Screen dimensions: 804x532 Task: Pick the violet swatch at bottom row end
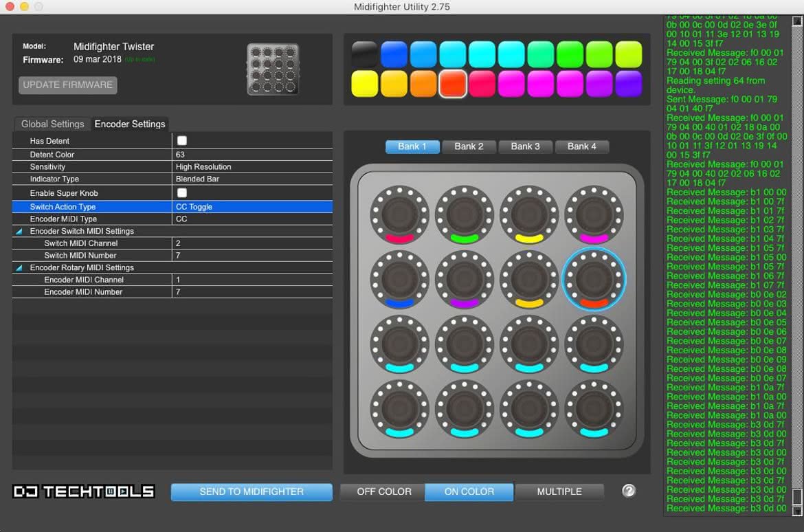(x=628, y=84)
